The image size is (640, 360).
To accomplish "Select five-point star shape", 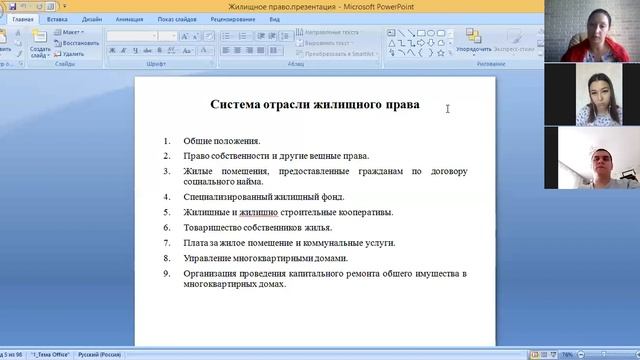I will click(441, 53).
